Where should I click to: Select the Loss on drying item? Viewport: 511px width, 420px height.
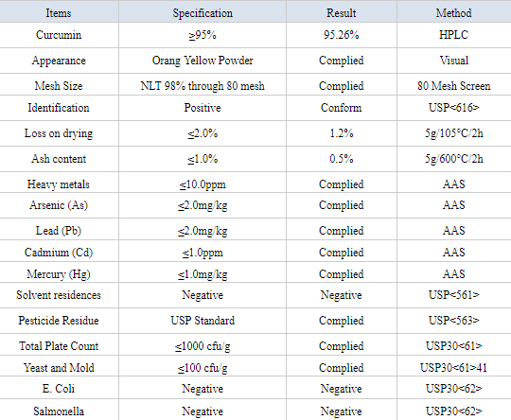point(59,133)
